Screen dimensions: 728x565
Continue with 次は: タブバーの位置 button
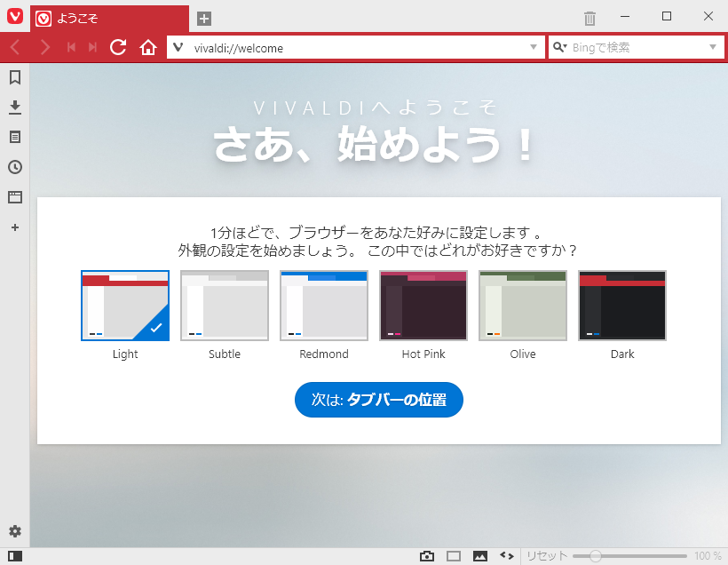(x=379, y=400)
